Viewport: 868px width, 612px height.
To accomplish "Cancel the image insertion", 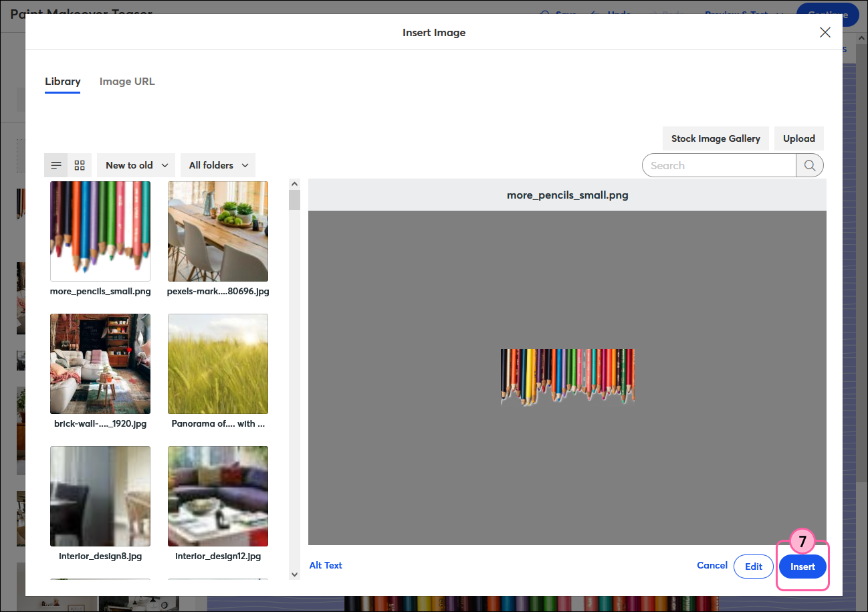I will tap(712, 565).
